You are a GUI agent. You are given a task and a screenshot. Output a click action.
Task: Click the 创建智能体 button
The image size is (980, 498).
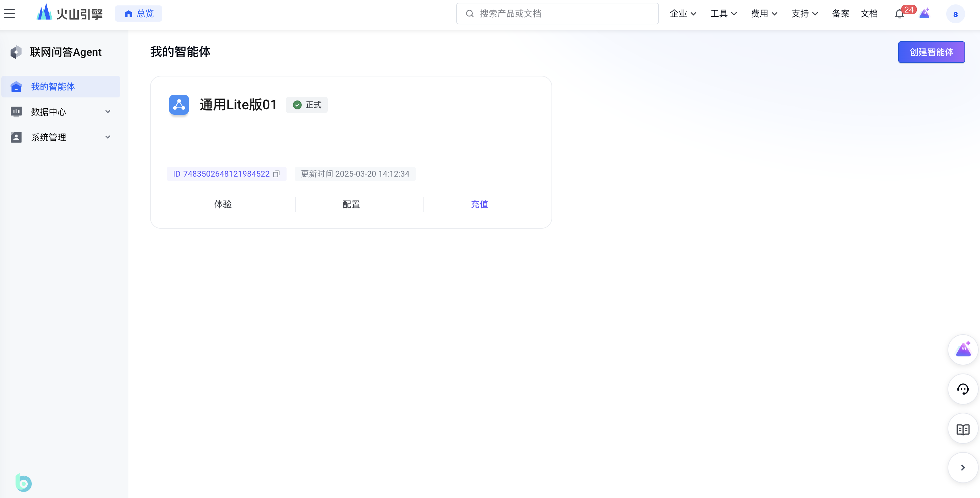pyautogui.click(x=931, y=52)
